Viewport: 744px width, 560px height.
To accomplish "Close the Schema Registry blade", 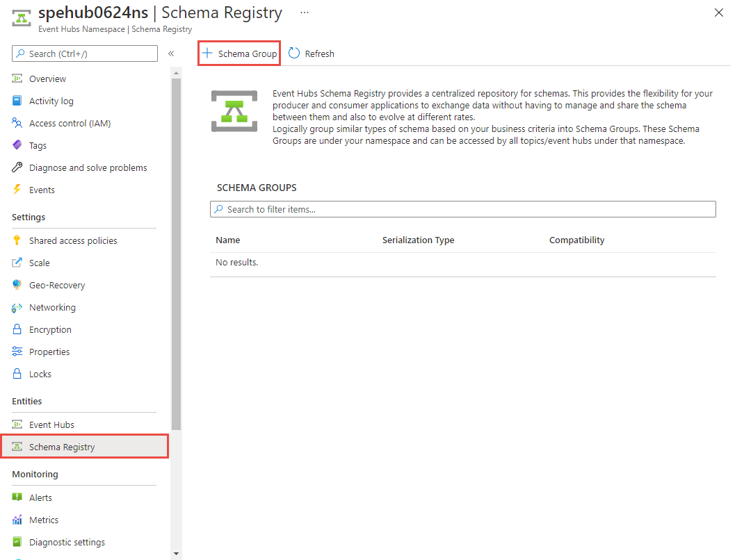I will pos(719,13).
